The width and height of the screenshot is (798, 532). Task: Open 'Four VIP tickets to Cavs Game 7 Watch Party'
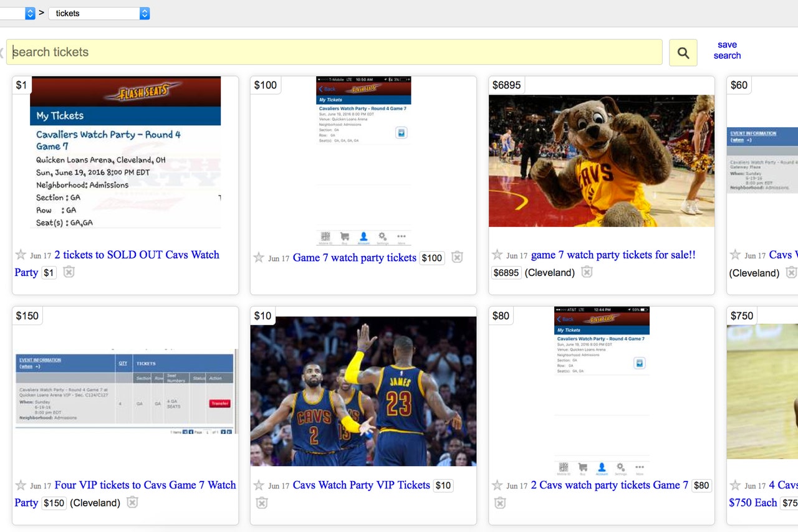click(125, 494)
